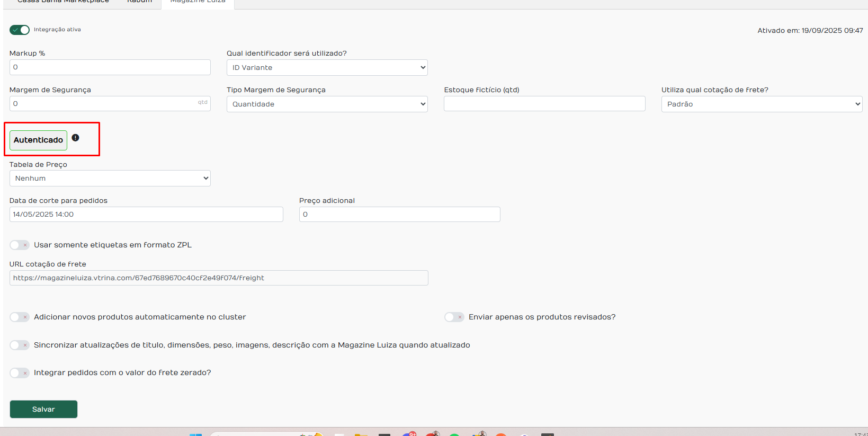Click the Preço adicional input field

400,215
